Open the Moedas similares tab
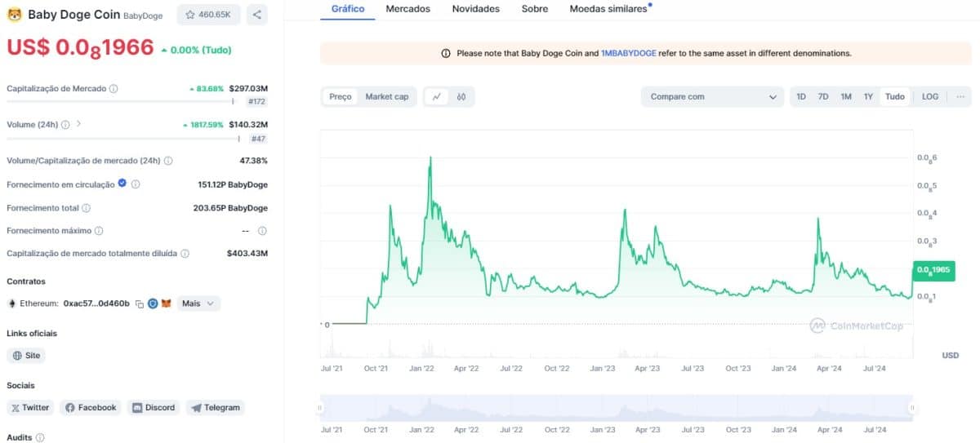This screenshot has height=443, width=980. pos(608,9)
